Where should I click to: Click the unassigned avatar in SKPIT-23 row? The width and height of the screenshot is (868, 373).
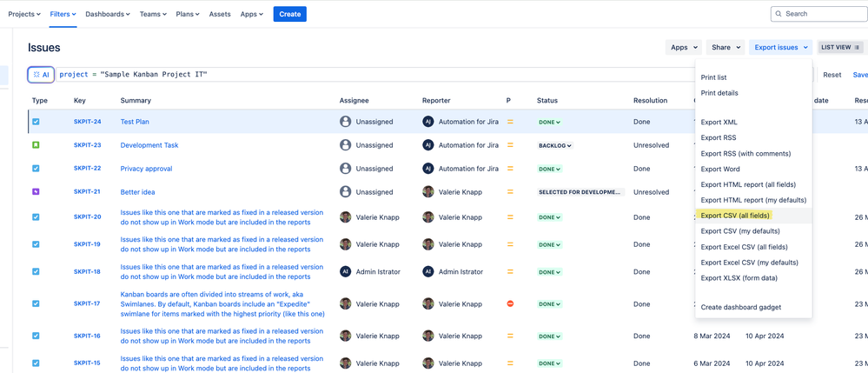coord(346,145)
